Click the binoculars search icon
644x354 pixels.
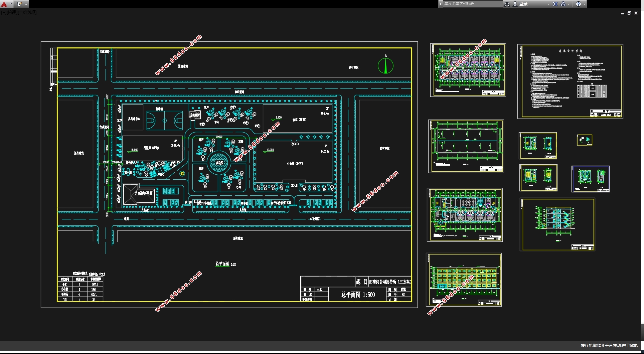pos(507,4)
